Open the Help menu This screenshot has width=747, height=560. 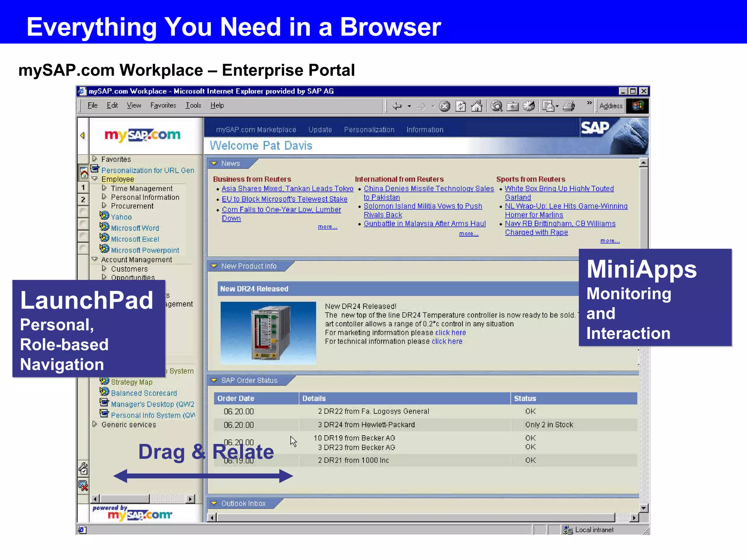tap(217, 105)
